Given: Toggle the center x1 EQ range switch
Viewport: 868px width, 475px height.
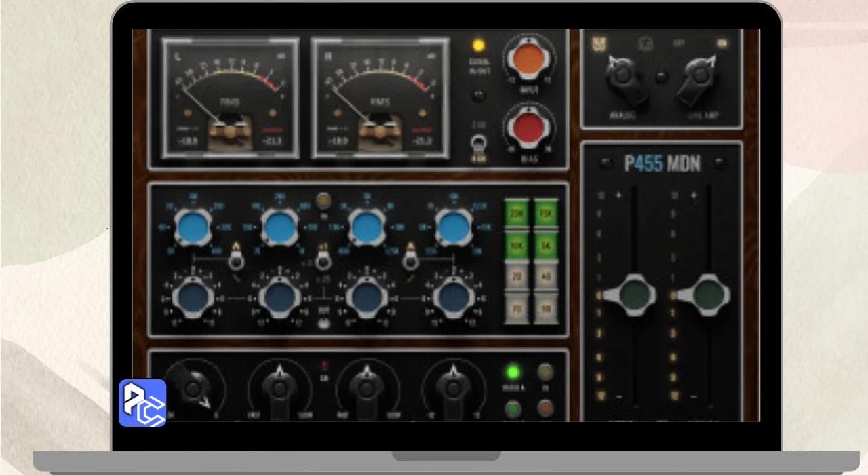Looking at the screenshot, I should coord(323,260).
